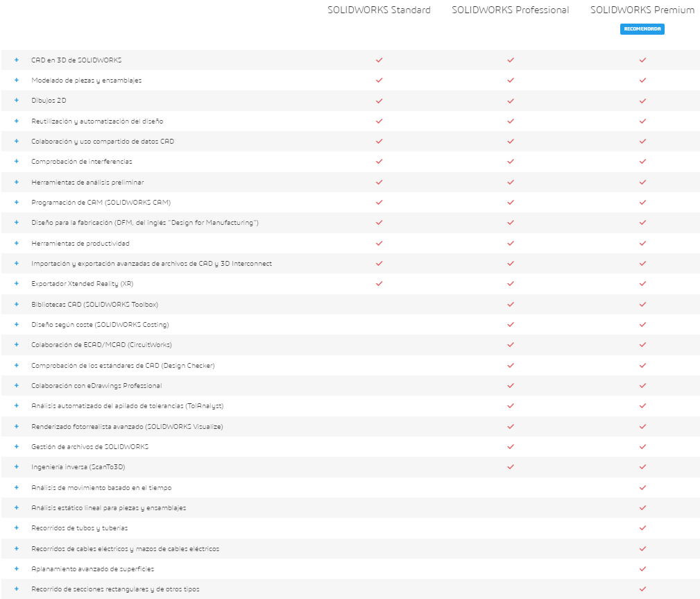
Task: Expand 'Recorridos de cables eléctricos y mazos' row
Action: coord(17,548)
